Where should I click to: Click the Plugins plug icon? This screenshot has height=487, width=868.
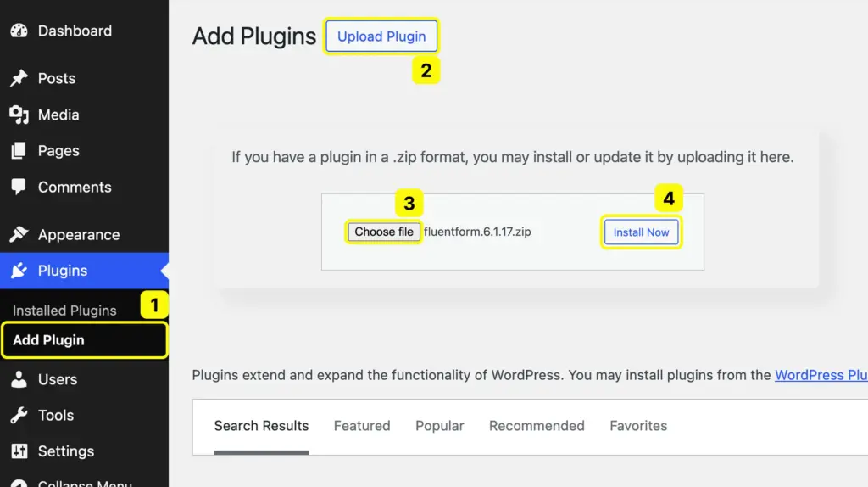click(19, 271)
